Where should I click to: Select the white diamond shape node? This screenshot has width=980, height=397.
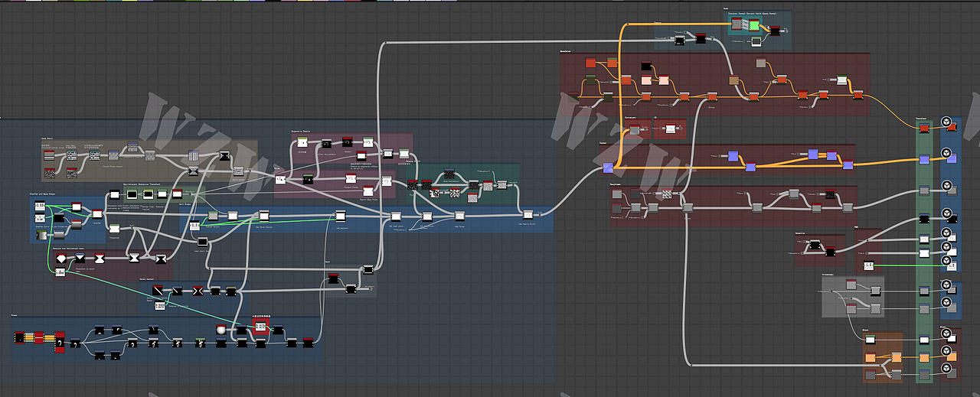(x=61, y=259)
